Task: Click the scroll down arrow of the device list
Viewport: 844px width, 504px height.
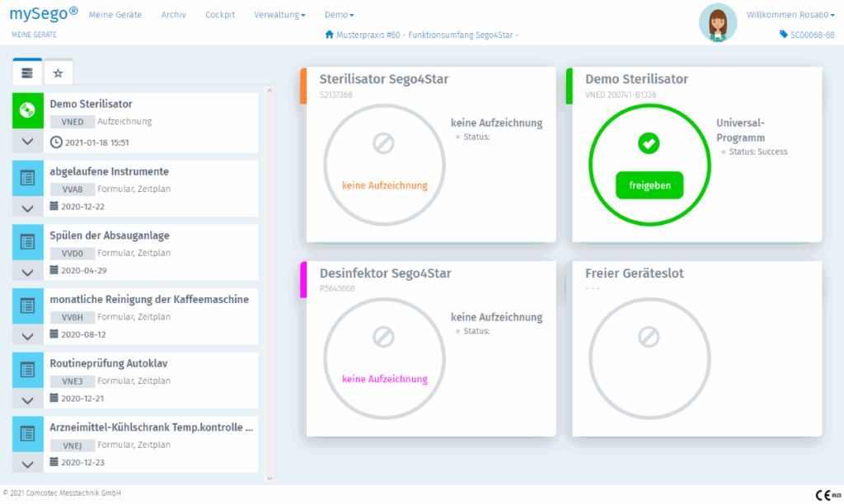Action: coord(270,478)
